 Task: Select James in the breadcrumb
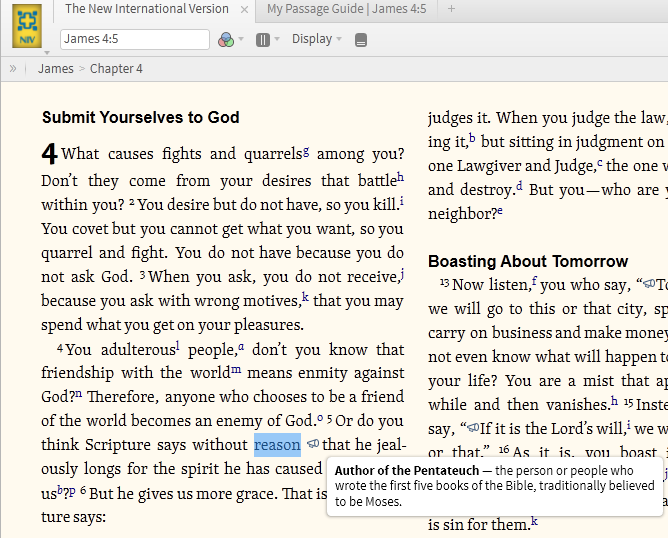tap(55, 69)
